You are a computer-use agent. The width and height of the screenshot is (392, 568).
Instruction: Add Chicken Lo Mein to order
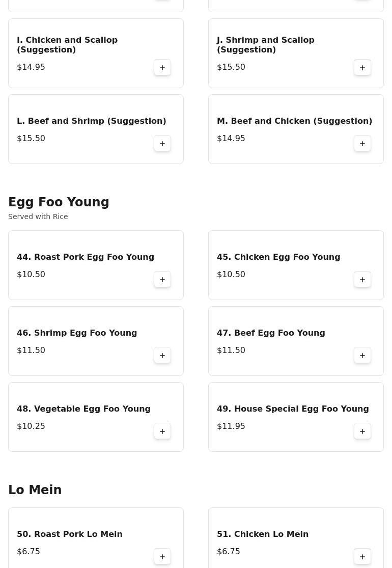[x=362, y=557]
